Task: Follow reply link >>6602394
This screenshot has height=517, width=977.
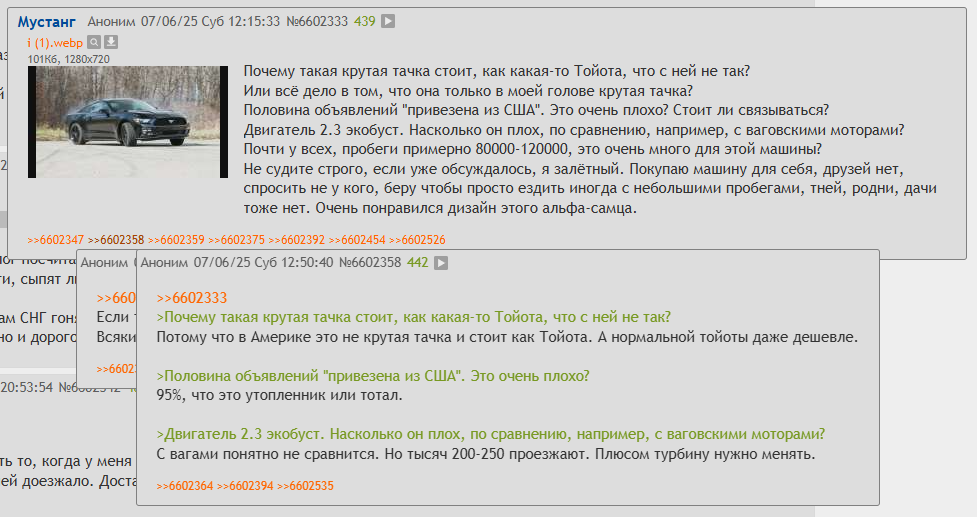Action: pos(245,486)
